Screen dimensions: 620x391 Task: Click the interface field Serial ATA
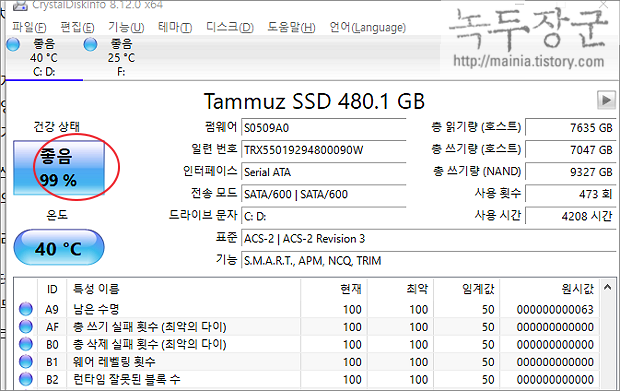323,172
